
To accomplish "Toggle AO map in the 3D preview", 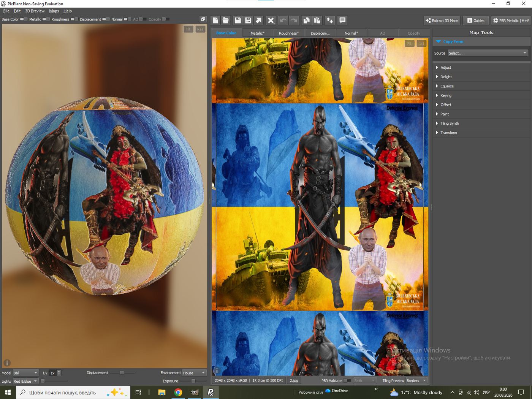I will pyautogui.click(x=143, y=19).
